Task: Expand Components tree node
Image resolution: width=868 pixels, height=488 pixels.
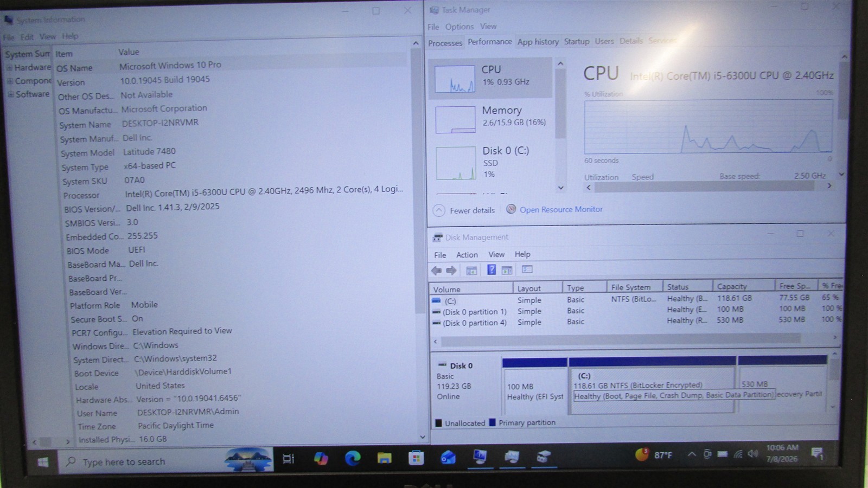Action: coord(10,81)
